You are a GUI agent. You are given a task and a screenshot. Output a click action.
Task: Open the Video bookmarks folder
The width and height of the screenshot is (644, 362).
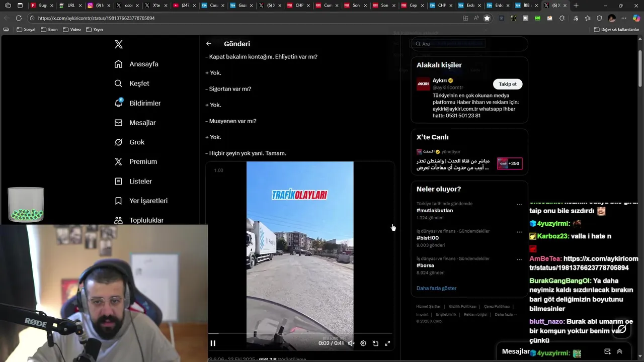[x=72, y=30]
